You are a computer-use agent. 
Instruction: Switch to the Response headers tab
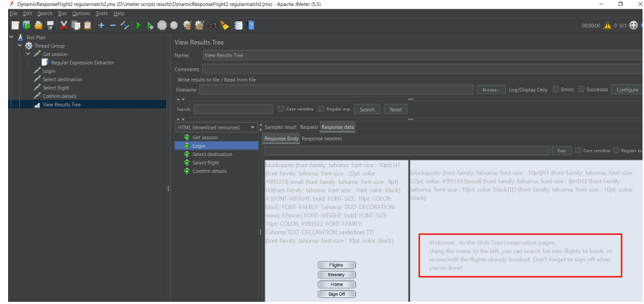(321, 138)
